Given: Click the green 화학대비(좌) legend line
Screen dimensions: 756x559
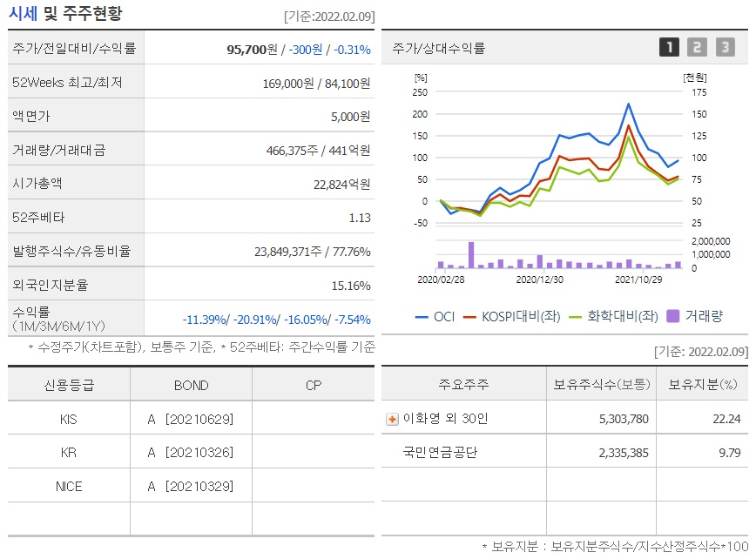Looking at the screenshot, I should click(575, 317).
